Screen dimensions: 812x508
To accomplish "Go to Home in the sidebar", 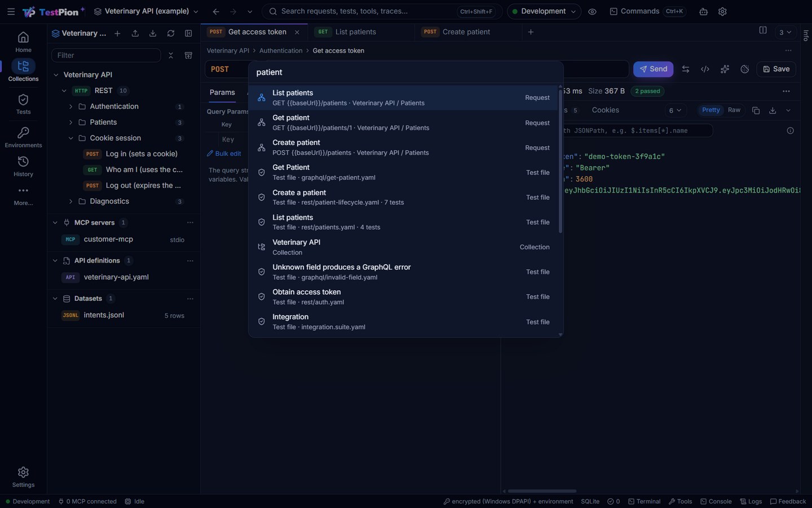I will (x=23, y=42).
